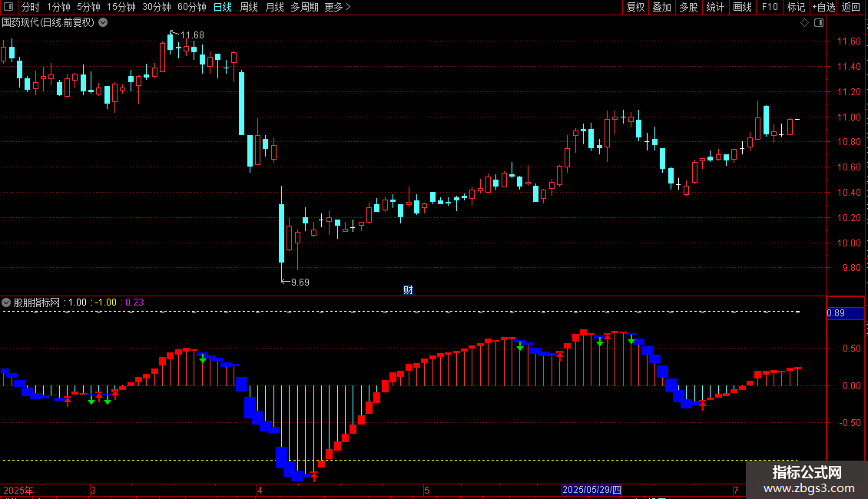This screenshot has width=868, height=499.
Task: Switch to 日线 daily chart
Action: pyautogui.click(x=223, y=7)
